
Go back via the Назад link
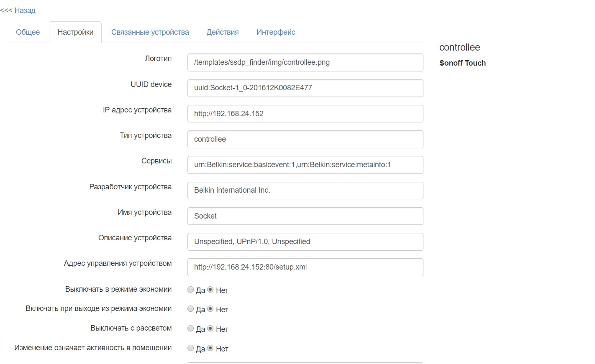click(x=18, y=10)
